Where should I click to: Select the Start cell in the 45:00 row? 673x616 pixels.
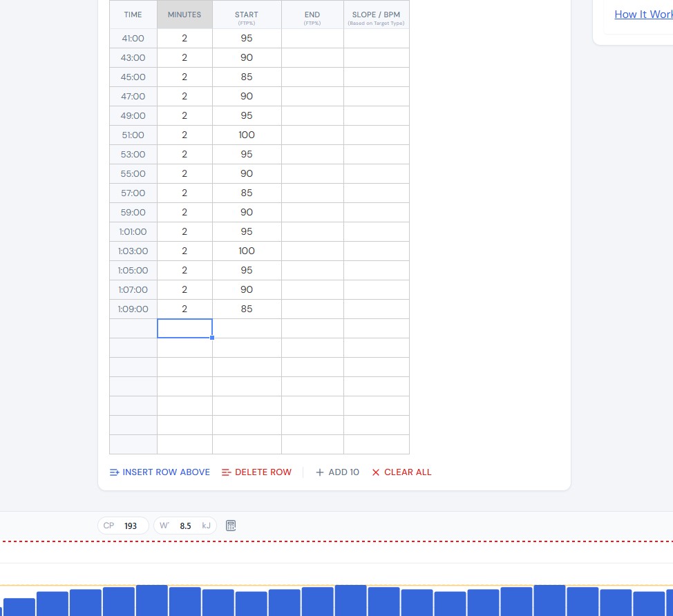pos(247,77)
